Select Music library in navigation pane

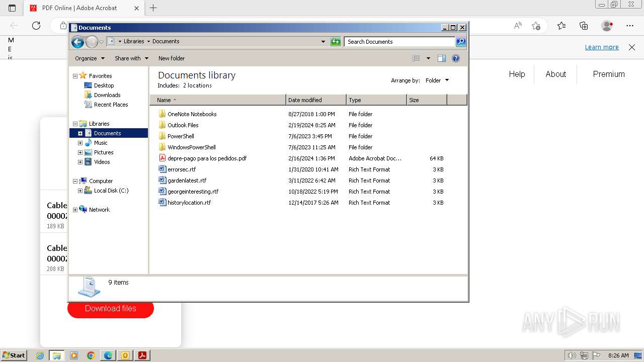pyautogui.click(x=101, y=143)
